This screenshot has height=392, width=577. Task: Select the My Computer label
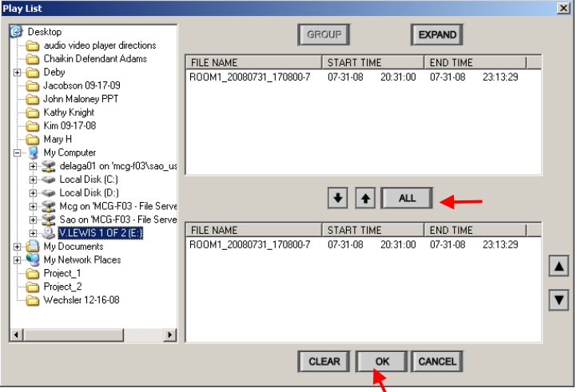pyautogui.click(x=70, y=152)
